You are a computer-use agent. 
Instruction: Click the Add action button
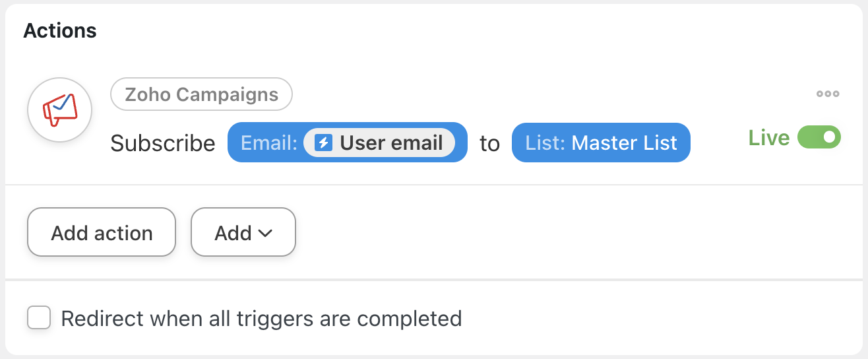coord(102,232)
